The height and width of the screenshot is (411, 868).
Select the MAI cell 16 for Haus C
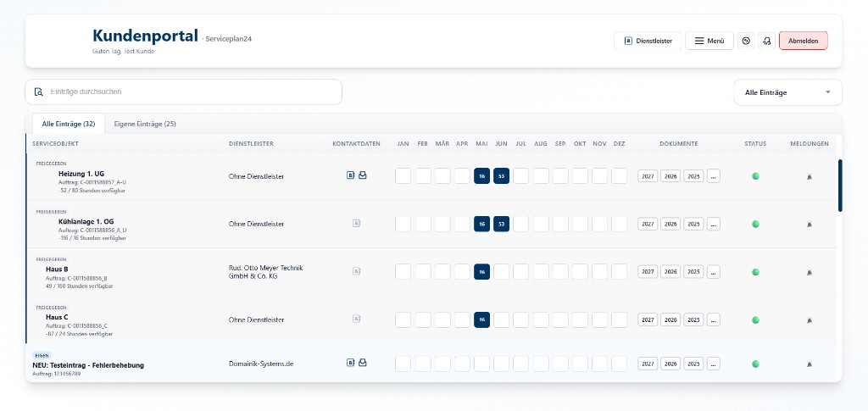tap(481, 319)
